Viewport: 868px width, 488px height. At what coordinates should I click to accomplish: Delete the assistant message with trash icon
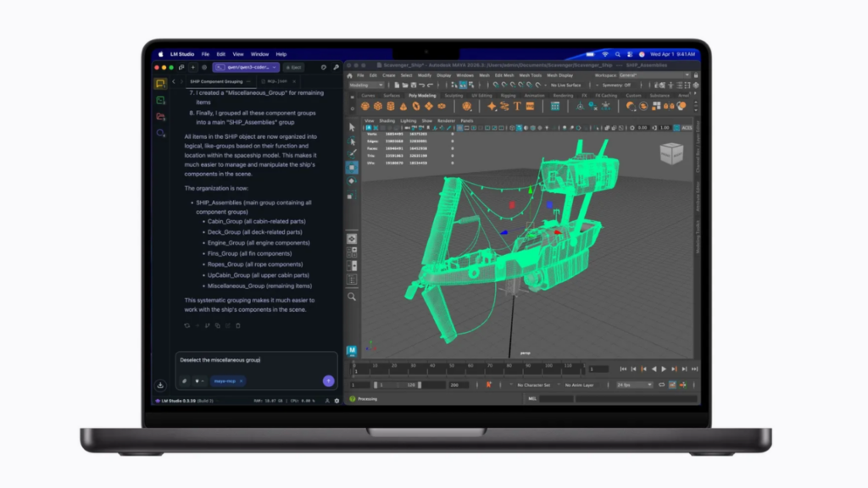[x=238, y=326]
